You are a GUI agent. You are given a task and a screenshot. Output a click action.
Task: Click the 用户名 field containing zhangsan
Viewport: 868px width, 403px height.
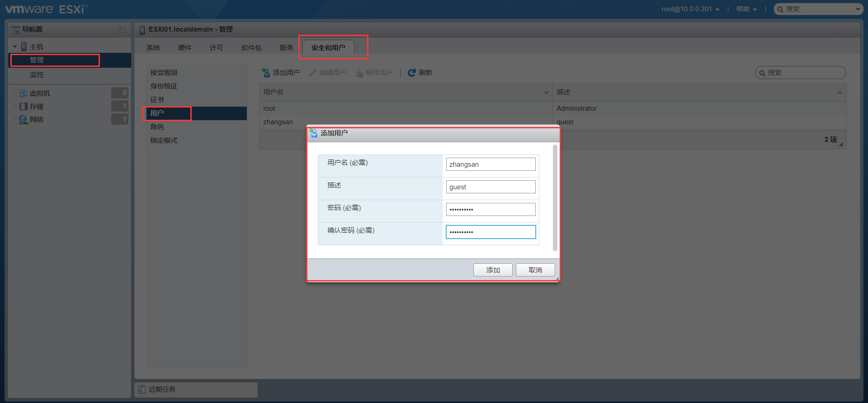[x=491, y=164]
